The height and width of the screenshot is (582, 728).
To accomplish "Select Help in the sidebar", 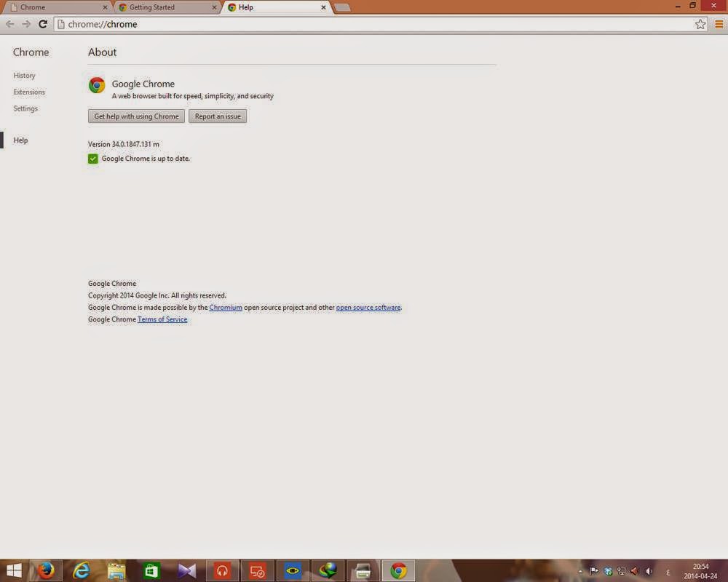I will coord(20,140).
